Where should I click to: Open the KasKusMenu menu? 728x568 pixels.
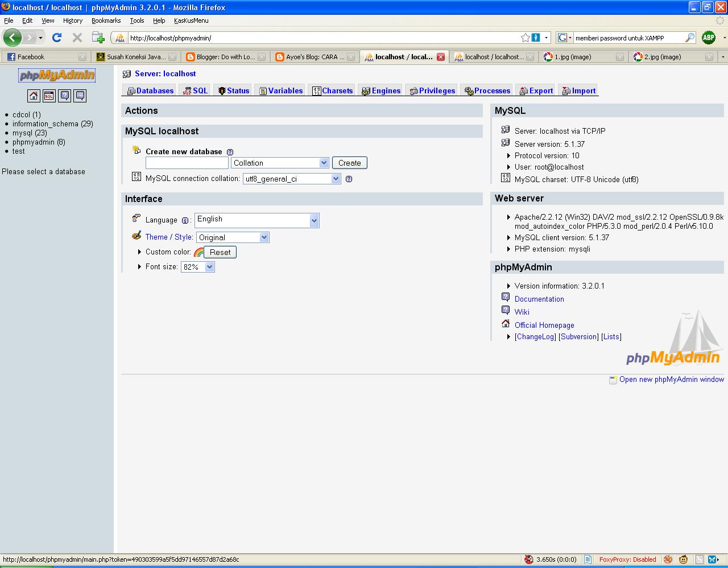[x=191, y=20]
